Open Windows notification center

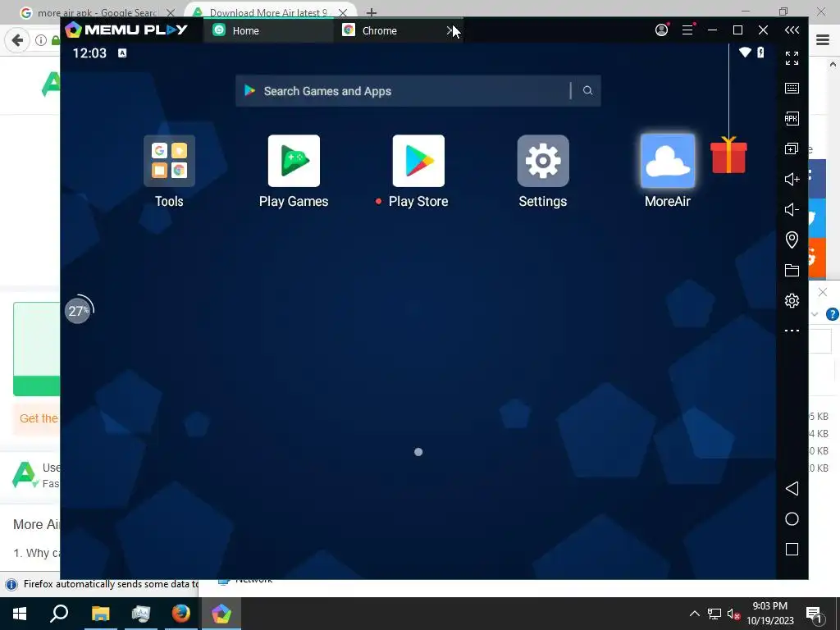click(x=815, y=614)
